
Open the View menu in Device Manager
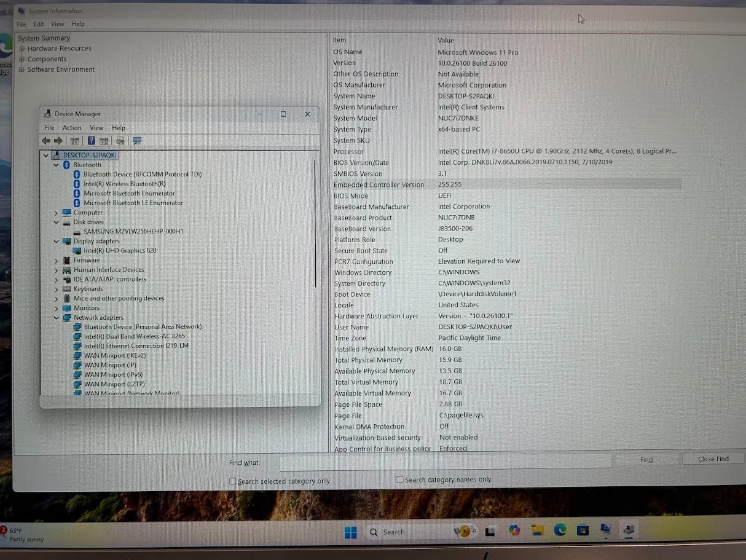(x=96, y=128)
